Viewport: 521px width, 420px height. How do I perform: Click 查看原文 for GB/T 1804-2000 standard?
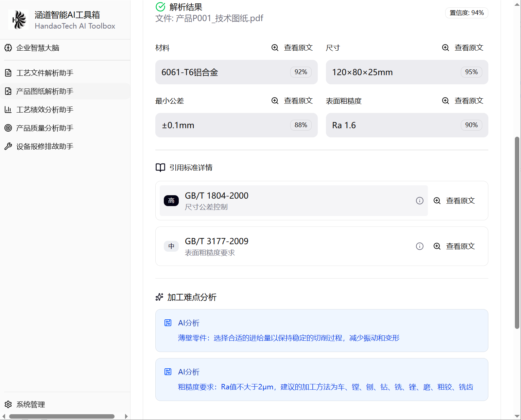click(454, 201)
